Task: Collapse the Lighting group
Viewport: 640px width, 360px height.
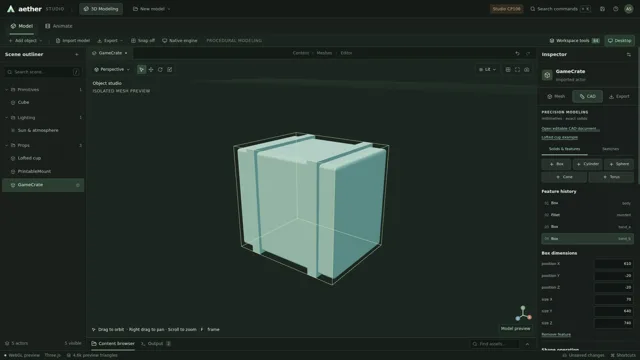Action: tap(7, 118)
